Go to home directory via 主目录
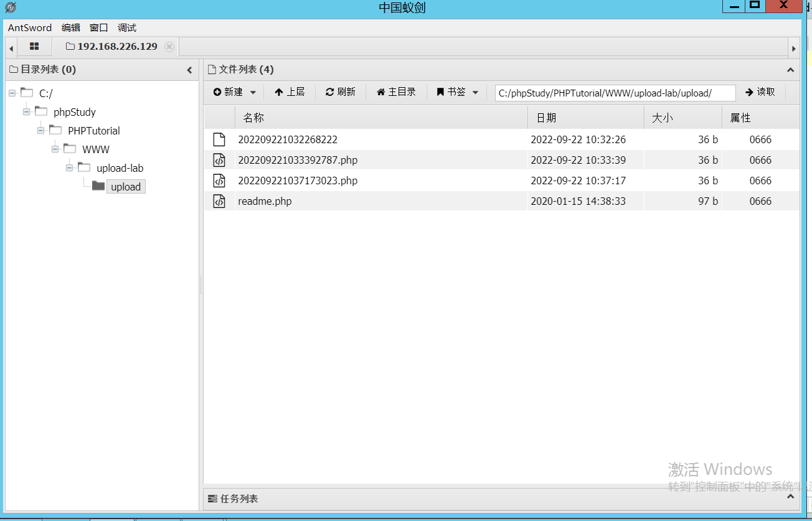 pos(396,92)
